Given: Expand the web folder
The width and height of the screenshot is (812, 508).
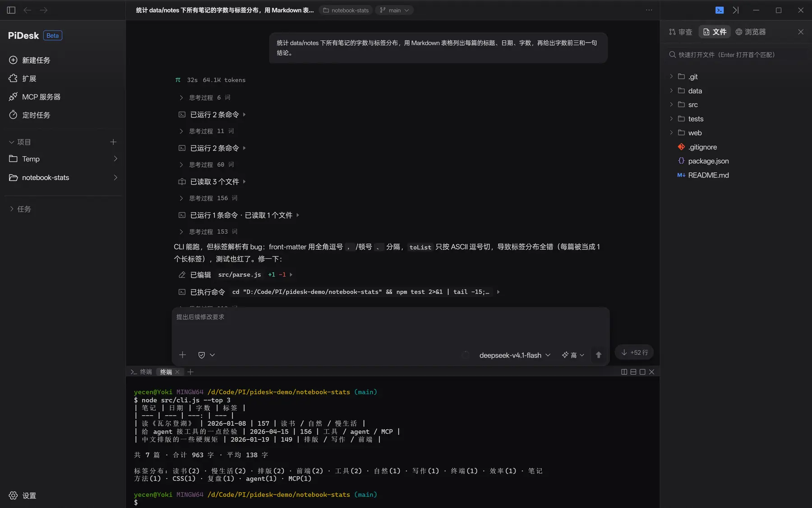Looking at the screenshot, I should click(671, 133).
